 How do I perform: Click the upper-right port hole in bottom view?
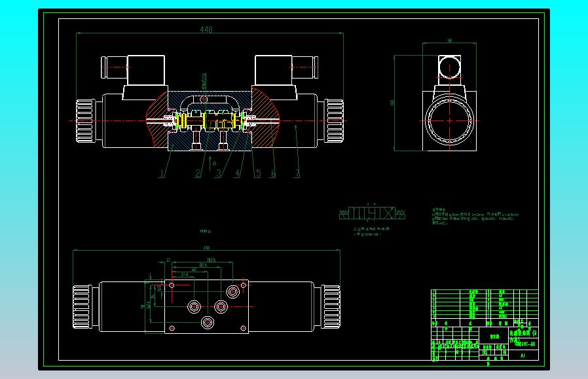click(232, 291)
